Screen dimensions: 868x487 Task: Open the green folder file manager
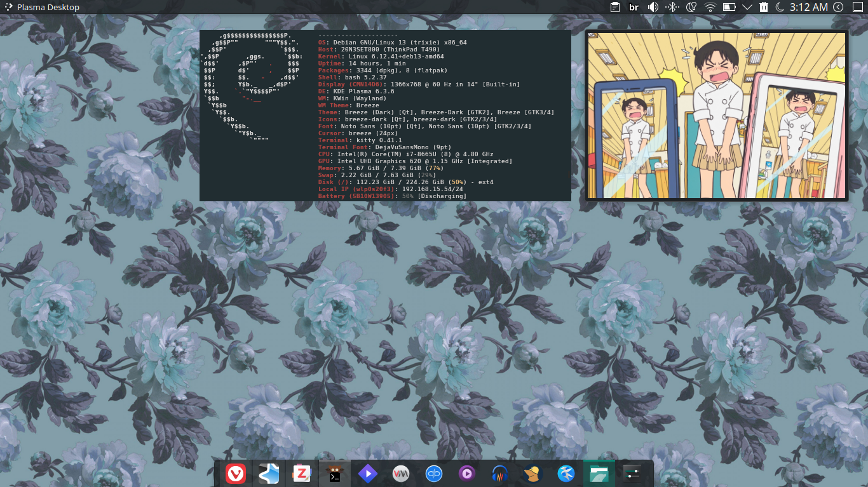pyautogui.click(x=599, y=473)
